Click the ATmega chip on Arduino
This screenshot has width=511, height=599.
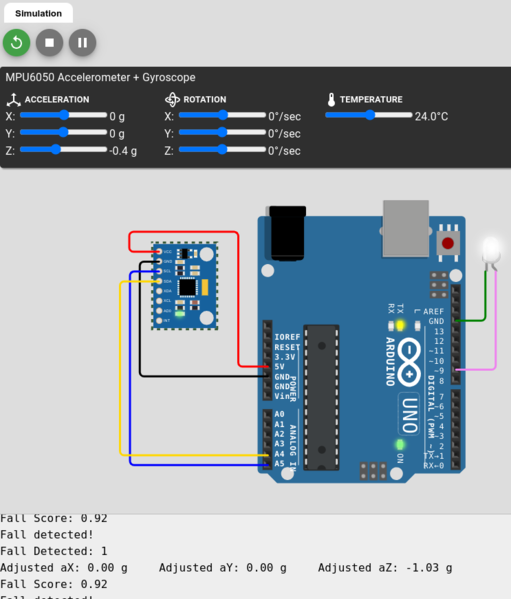[x=322, y=397]
